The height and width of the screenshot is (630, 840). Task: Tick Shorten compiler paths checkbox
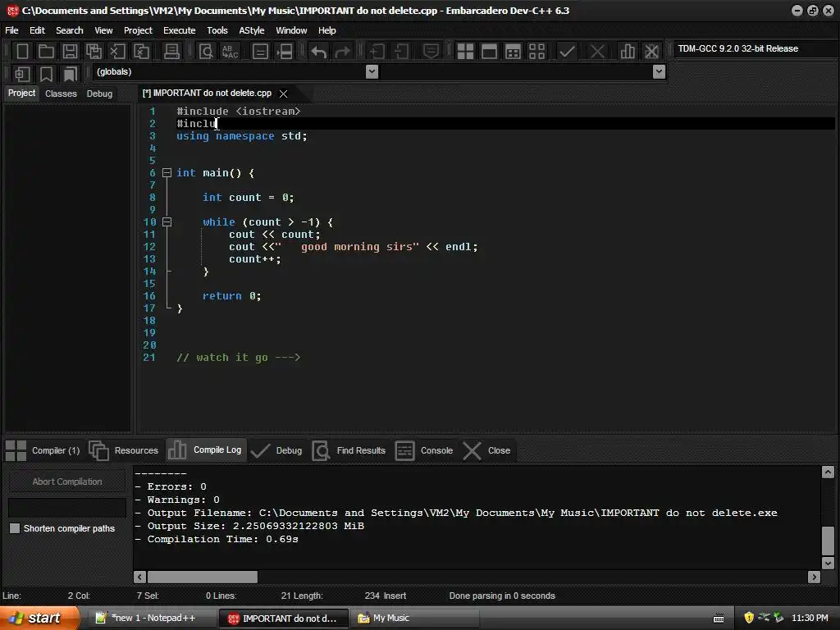pos(15,528)
